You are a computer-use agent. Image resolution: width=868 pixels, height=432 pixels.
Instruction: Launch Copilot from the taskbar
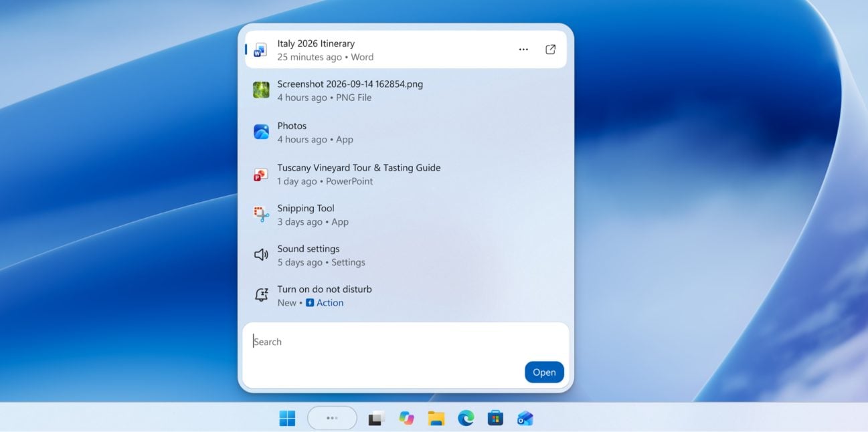pyautogui.click(x=406, y=419)
